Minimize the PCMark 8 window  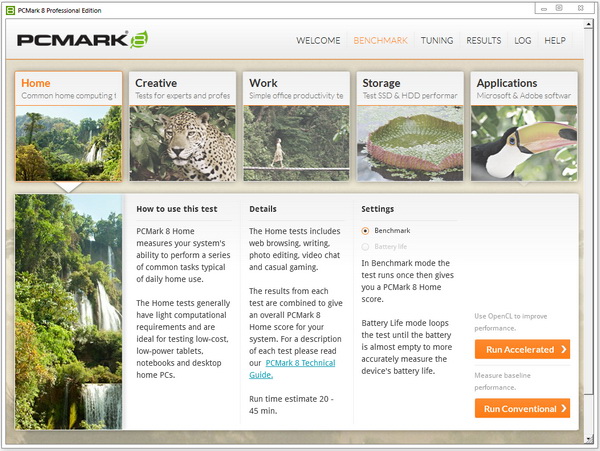tap(544, 8)
